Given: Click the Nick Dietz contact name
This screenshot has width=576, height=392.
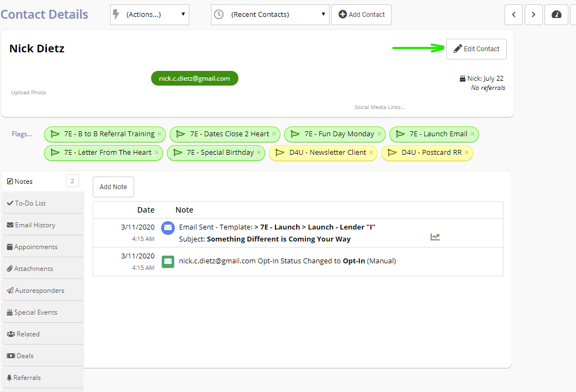Looking at the screenshot, I should 37,49.
